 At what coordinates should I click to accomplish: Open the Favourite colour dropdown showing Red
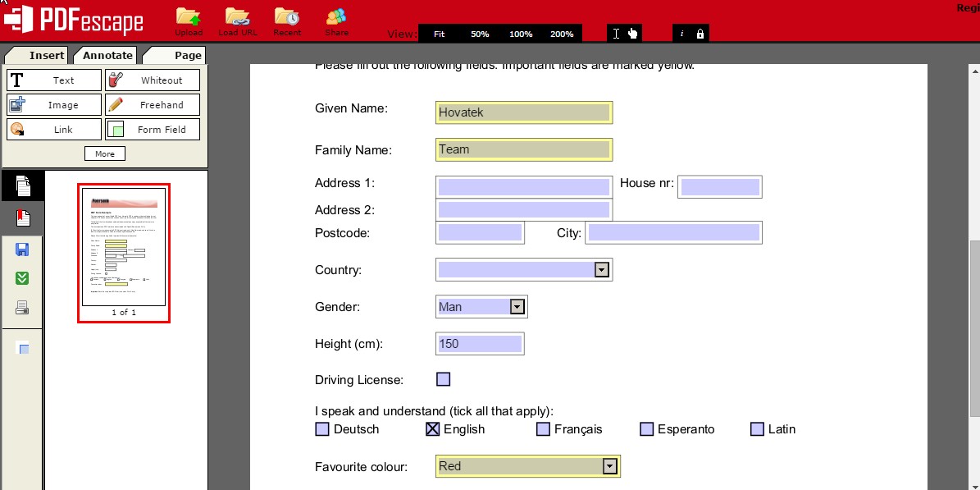(609, 465)
